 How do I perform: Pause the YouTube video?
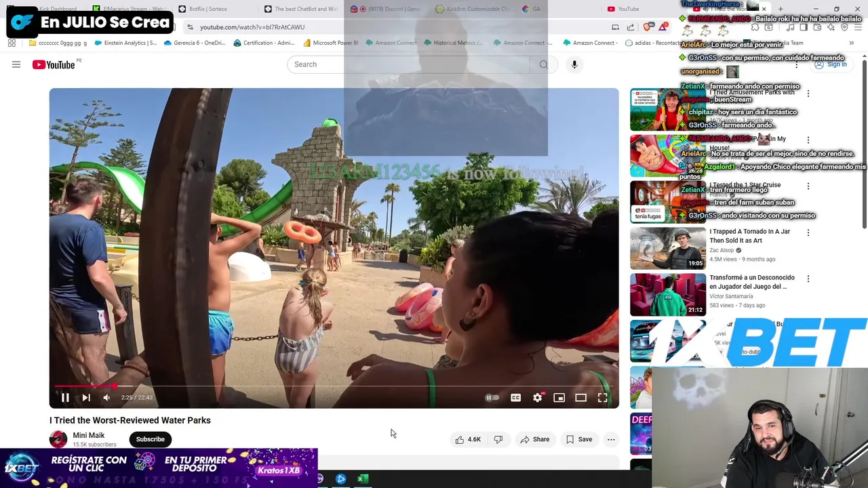point(65,398)
